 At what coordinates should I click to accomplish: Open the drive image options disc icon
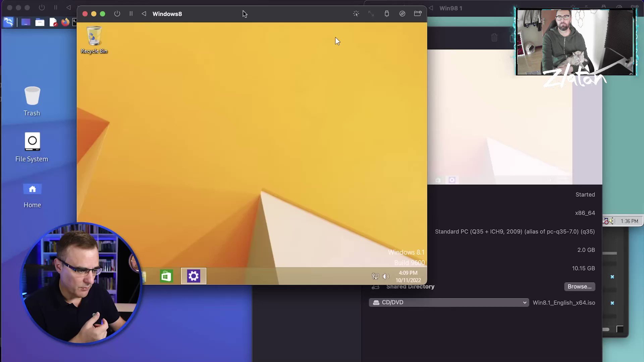(x=402, y=14)
